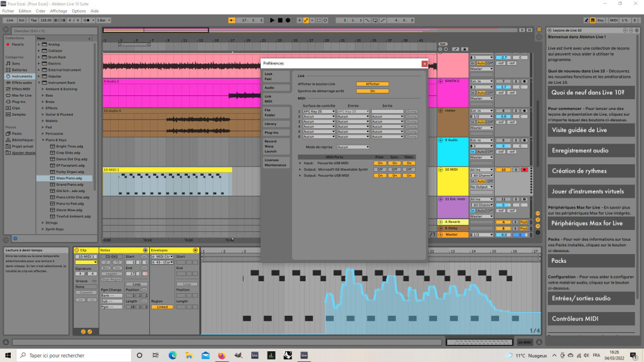Open the Créer menu
The image size is (644, 362).
point(40,11)
